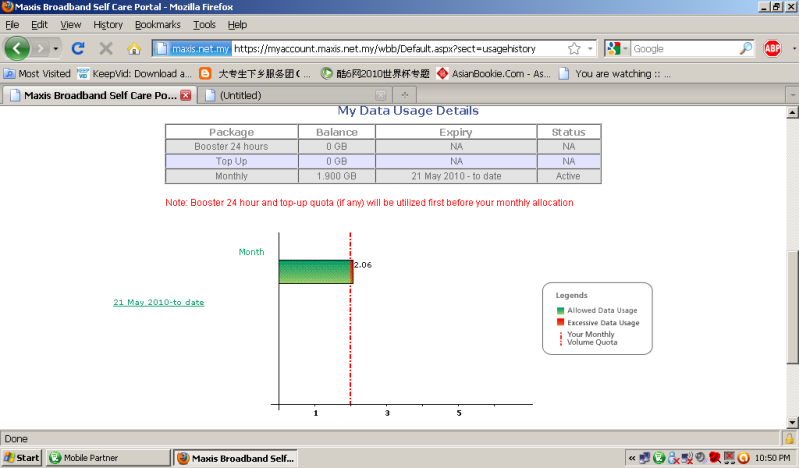799x468 pixels.
Task: Open the View menu
Action: point(70,24)
